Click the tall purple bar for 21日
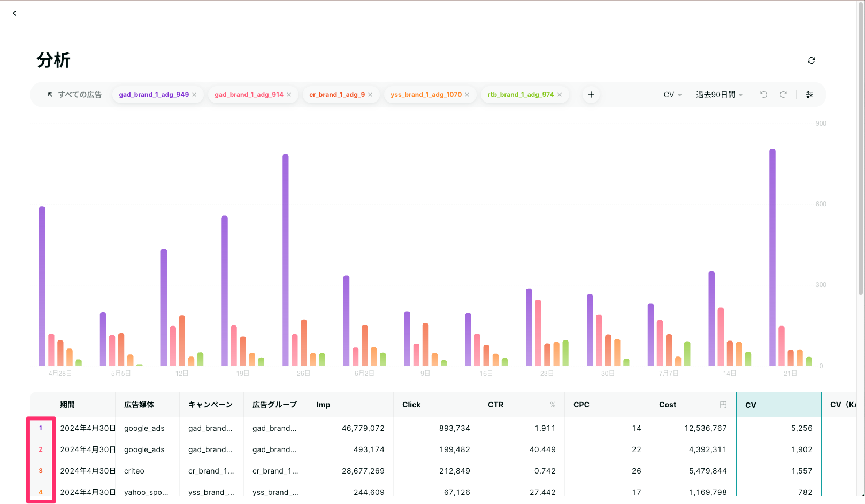The image size is (865, 504). point(772,258)
